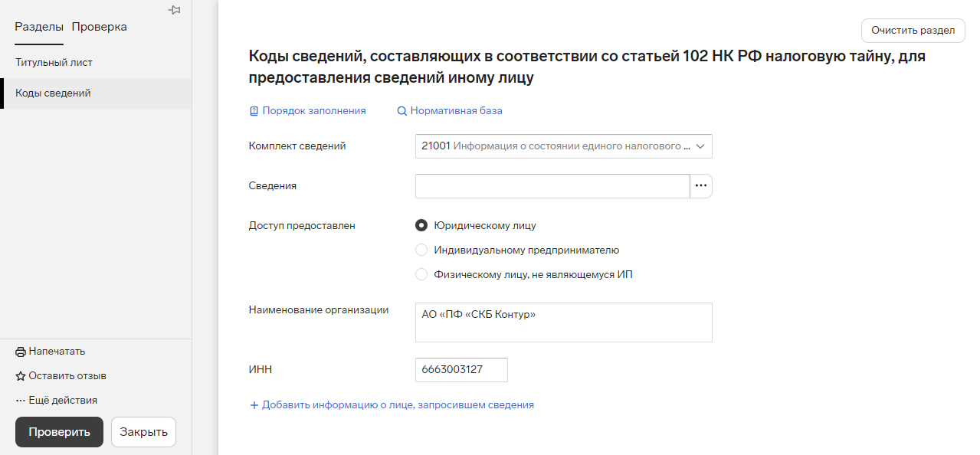Viewport: 980px width, 455px height.
Task: Click the three-dots icon beside Ещё действия
Action: pos(21,401)
